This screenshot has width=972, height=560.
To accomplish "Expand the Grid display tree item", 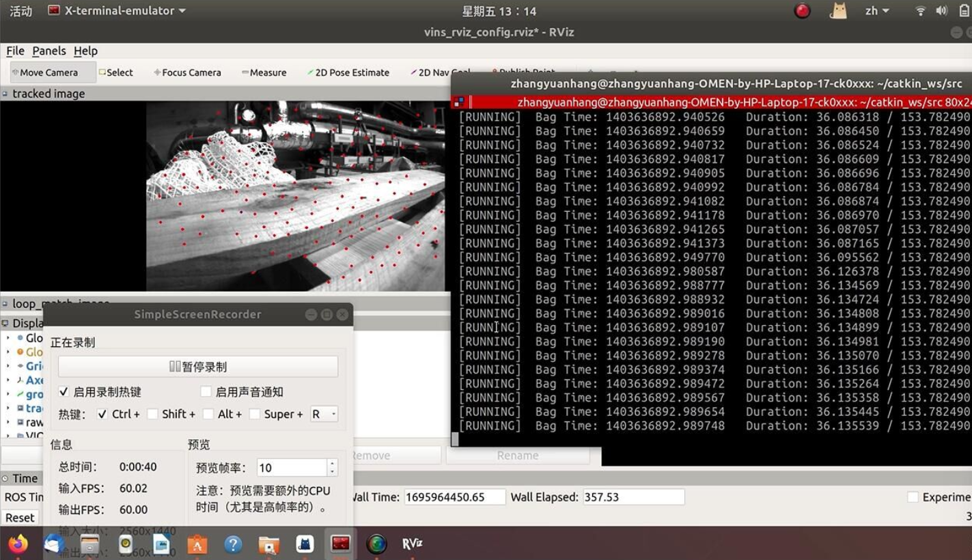I will (x=8, y=366).
